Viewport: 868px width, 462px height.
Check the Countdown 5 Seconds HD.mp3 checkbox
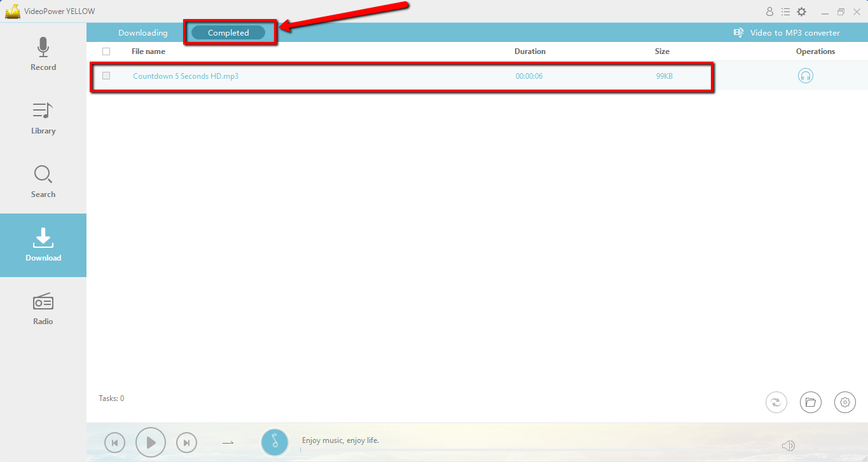(106, 75)
